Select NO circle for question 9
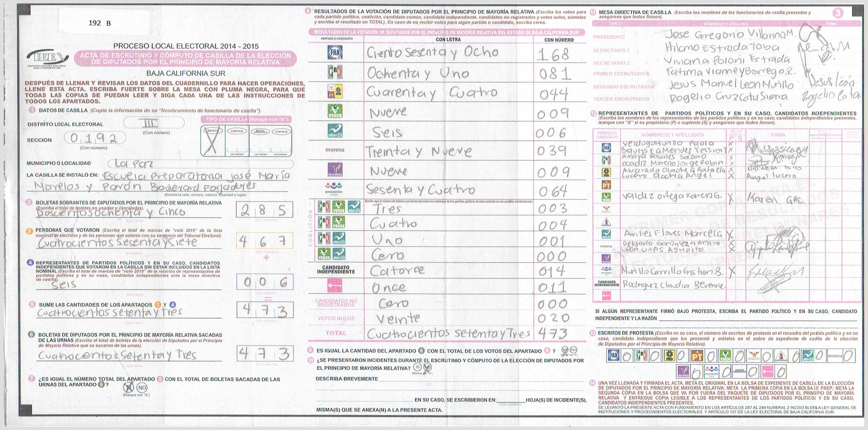Viewport: 868px width, 430px height. 573,350
